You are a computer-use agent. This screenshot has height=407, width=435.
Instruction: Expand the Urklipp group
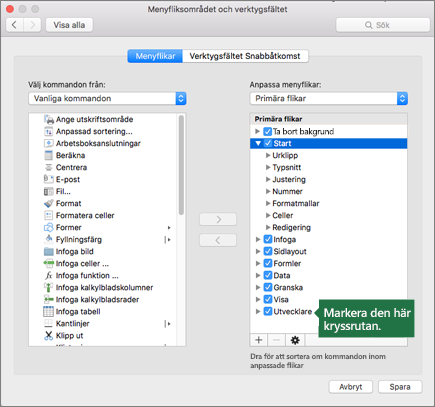coord(268,155)
